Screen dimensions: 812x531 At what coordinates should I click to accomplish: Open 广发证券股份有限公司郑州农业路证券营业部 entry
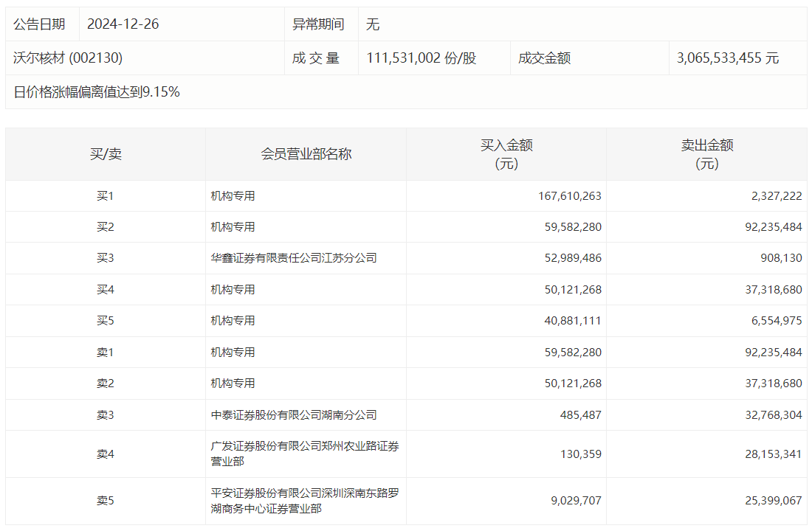point(304,454)
